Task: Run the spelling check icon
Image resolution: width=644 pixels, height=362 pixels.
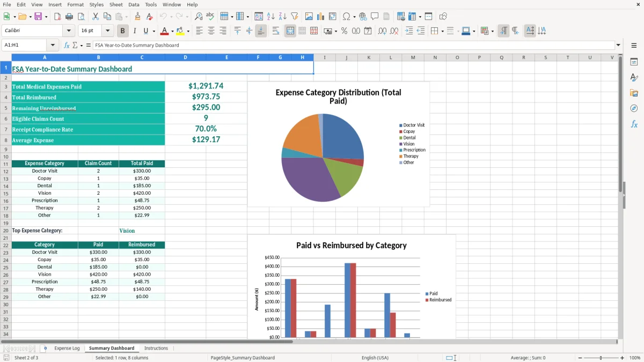Action: pyautogui.click(x=210, y=17)
